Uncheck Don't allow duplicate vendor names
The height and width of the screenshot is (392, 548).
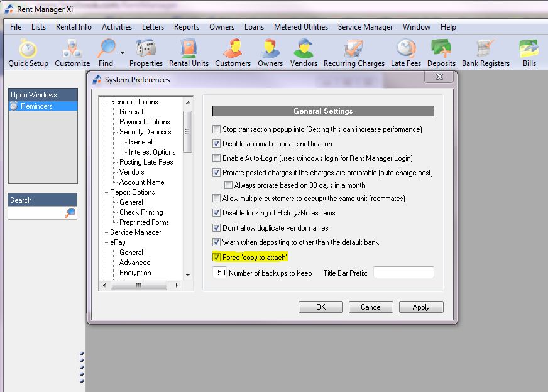point(216,228)
